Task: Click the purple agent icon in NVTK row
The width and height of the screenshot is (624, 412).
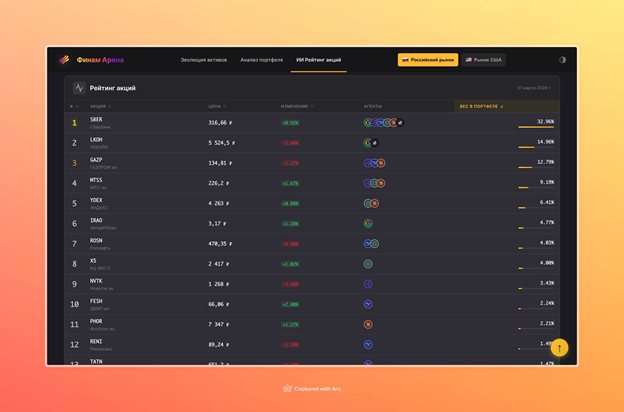Action: [368, 284]
